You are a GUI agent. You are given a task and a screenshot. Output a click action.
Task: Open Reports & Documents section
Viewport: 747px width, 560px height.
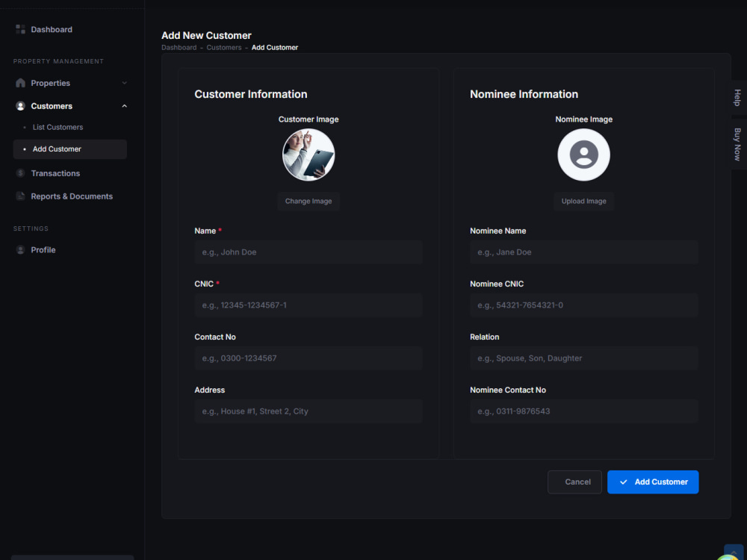[x=72, y=196]
